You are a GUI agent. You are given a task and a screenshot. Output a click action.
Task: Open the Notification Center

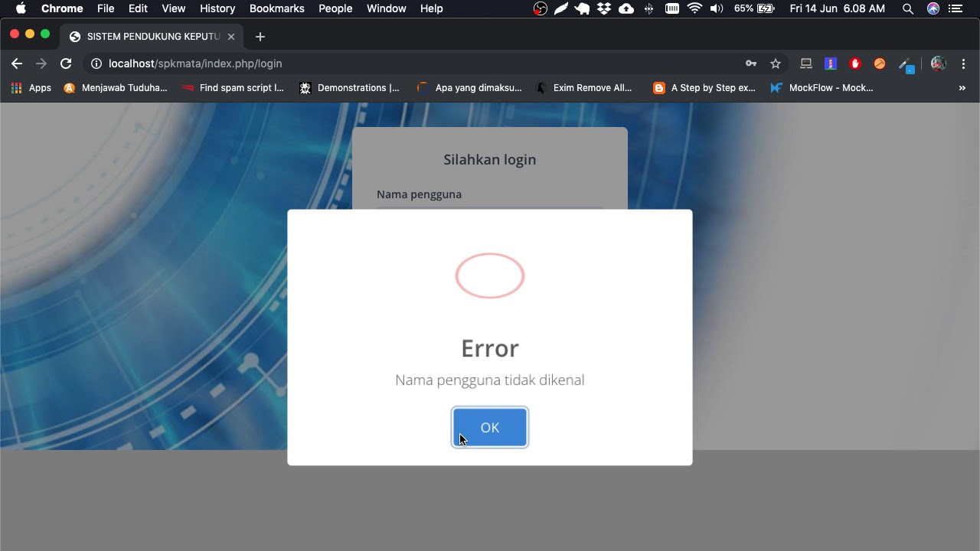955,8
